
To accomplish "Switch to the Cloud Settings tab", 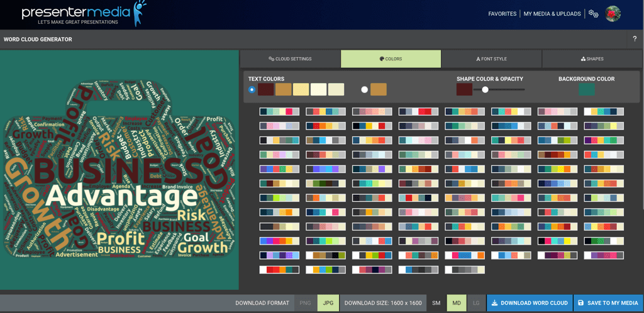I will [x=290, y=59].
